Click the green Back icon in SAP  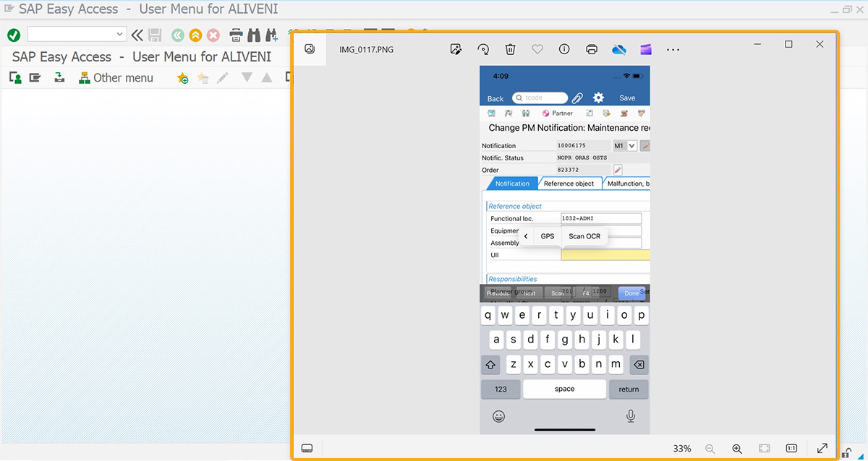[x=177, y=35]
